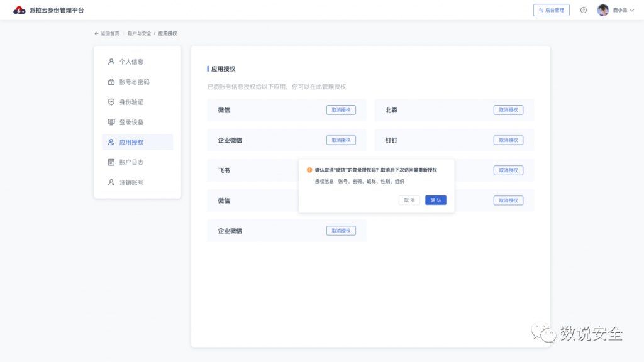Screen dimensions: 644x362
Task: Go back via 返回首页 link
Action: pos(107,34)
